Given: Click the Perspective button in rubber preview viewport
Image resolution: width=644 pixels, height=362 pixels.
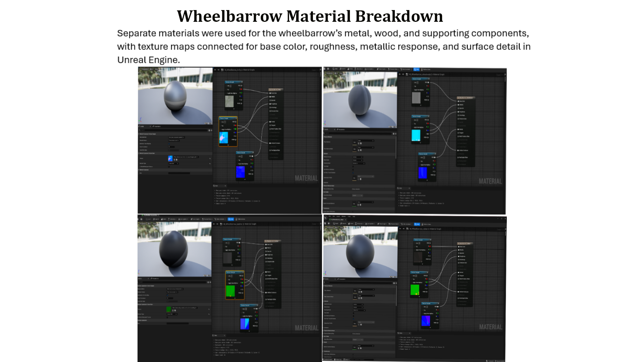Looking at the screenshot, I should (x=330, y=228).
